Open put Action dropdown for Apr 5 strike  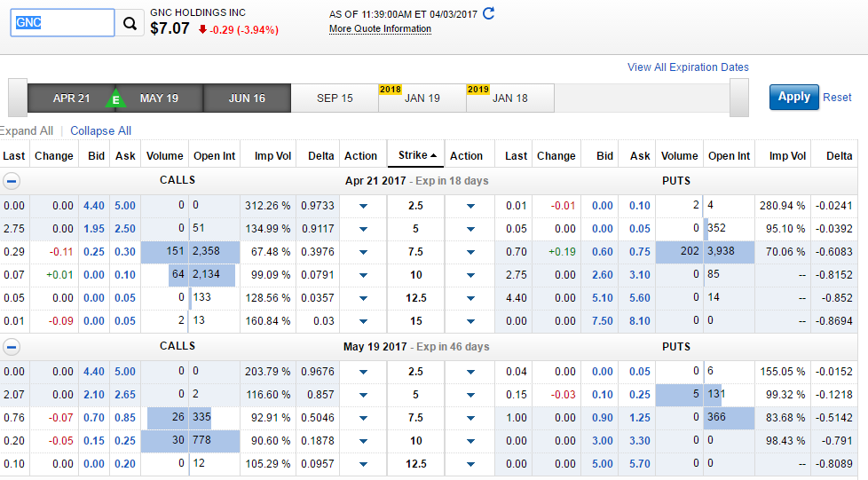(470, 229)
